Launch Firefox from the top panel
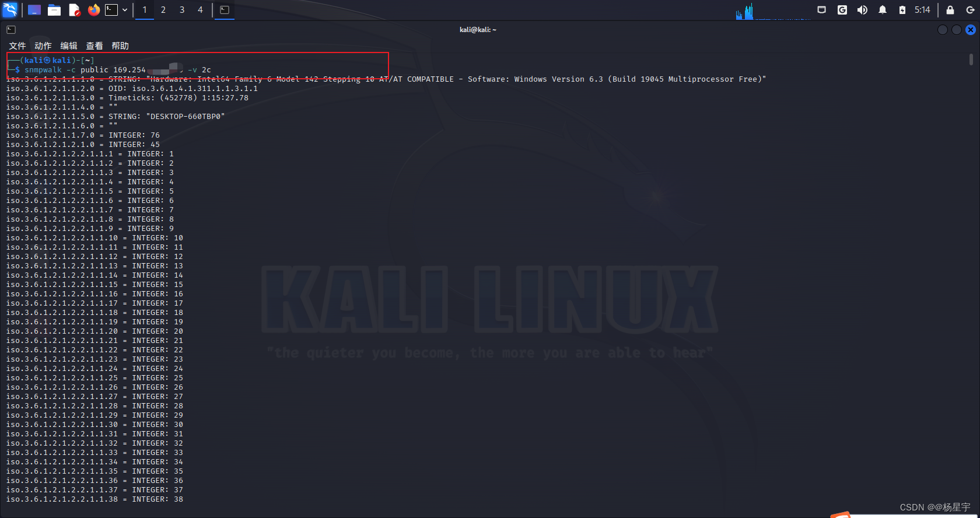The image size is (980, 518). (94, 10)
